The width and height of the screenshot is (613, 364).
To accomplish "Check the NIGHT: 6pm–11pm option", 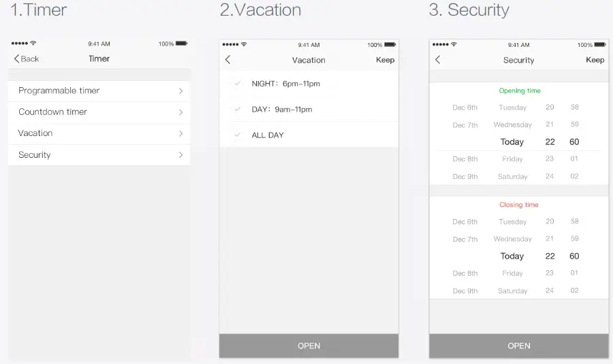I will [238, 83].
